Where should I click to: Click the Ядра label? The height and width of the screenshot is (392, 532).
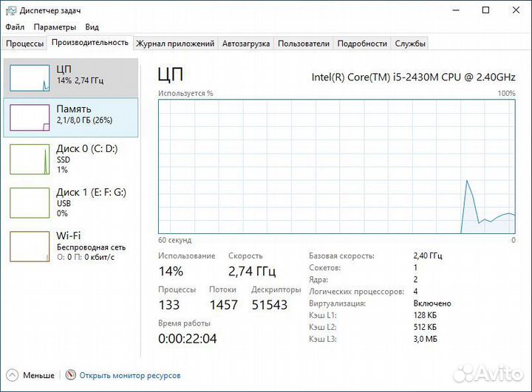pos(318,279)
